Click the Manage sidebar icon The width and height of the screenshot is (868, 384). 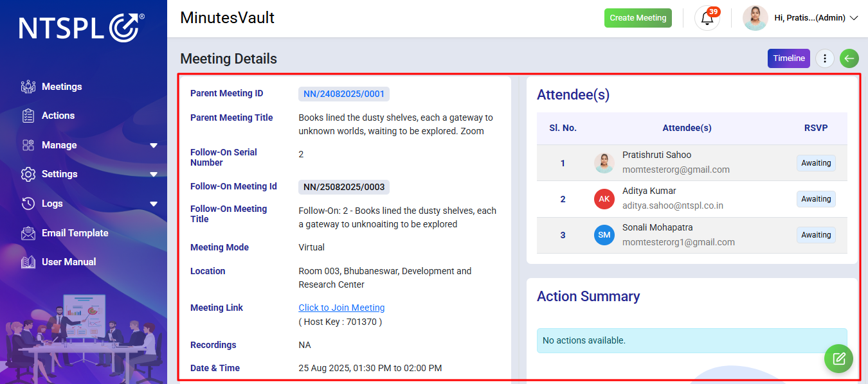click(28, 145)
